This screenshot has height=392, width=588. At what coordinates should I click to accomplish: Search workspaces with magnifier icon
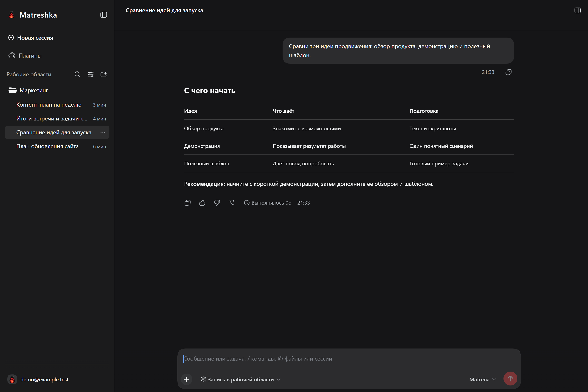(78, 74)
